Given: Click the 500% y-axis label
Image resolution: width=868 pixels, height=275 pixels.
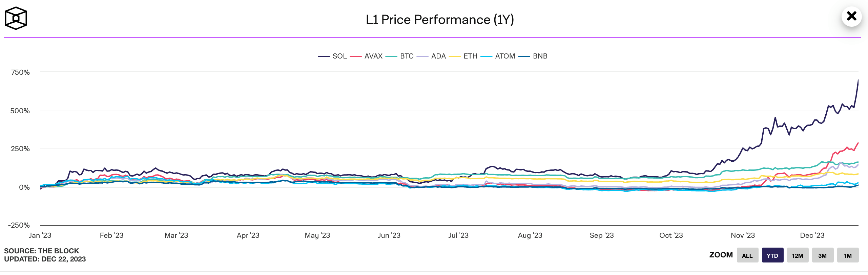Looking at the screenshot, I should 20,111.
